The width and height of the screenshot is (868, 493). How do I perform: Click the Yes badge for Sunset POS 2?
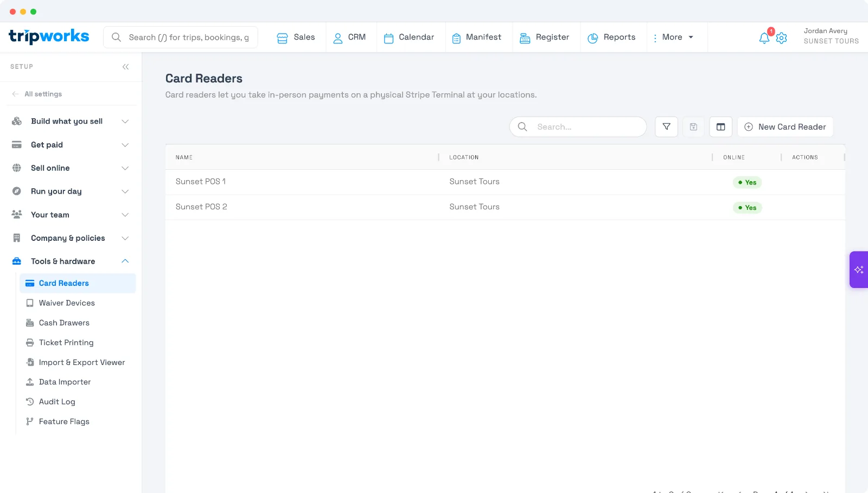(x=747, y=208)
